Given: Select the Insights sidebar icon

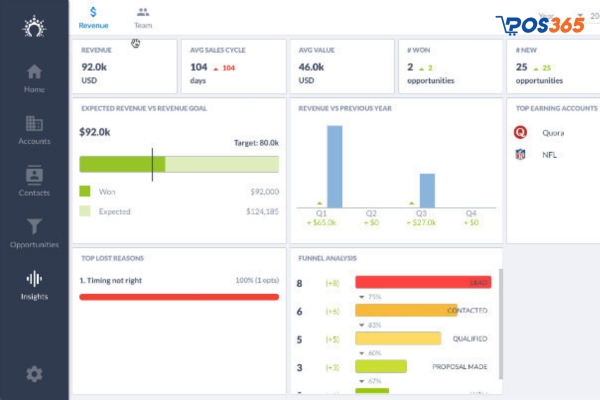Looking at the screenshot, I should click(34, 284).
